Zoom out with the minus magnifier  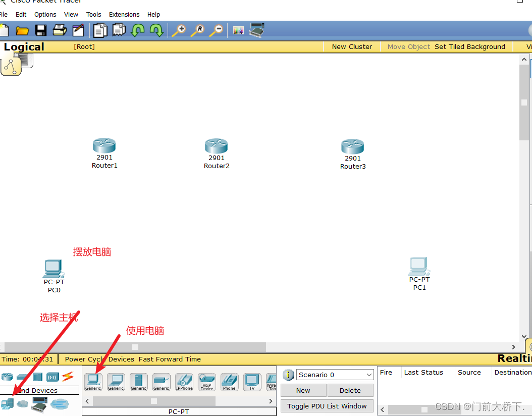[x=216, y=30]
